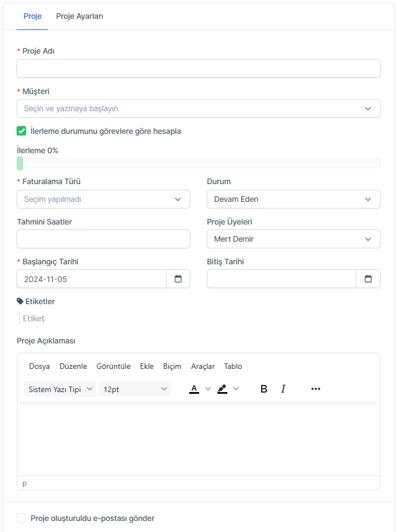The image size is (396, 532).
Task: Open the Biçim menu in editor
Action: (x=172, y=367)
